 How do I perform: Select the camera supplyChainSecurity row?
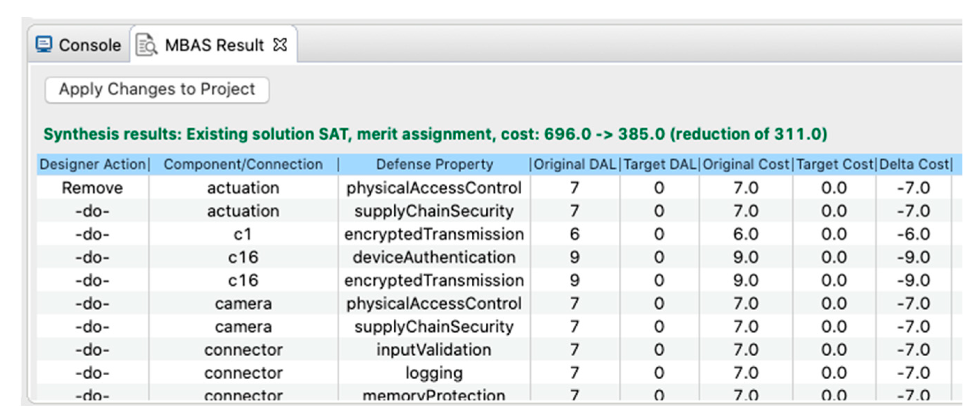(x=434, y=327)
